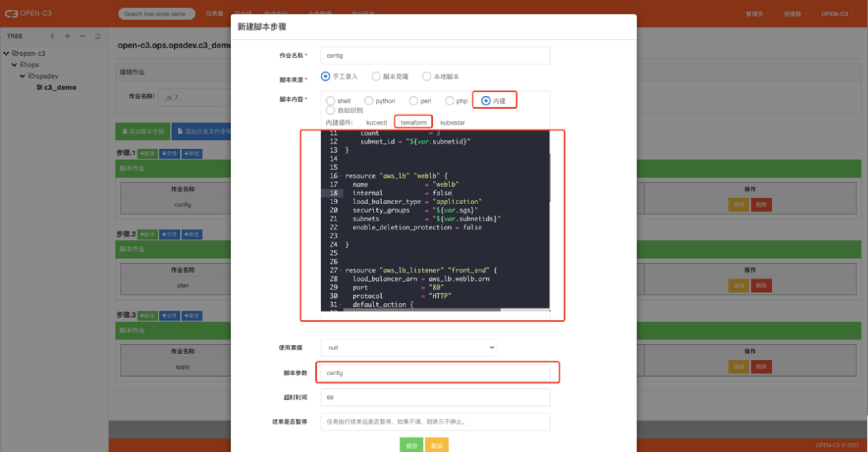868x452 pixels.
Task: Click the tree locate pin icon
Action: [x=52, y=36]
